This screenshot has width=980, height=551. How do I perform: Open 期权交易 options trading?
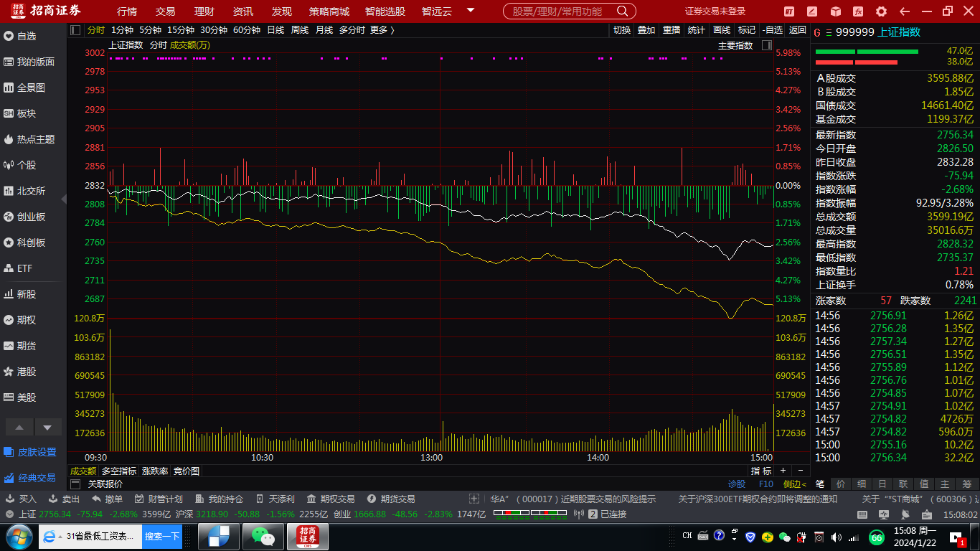[331, 499]
